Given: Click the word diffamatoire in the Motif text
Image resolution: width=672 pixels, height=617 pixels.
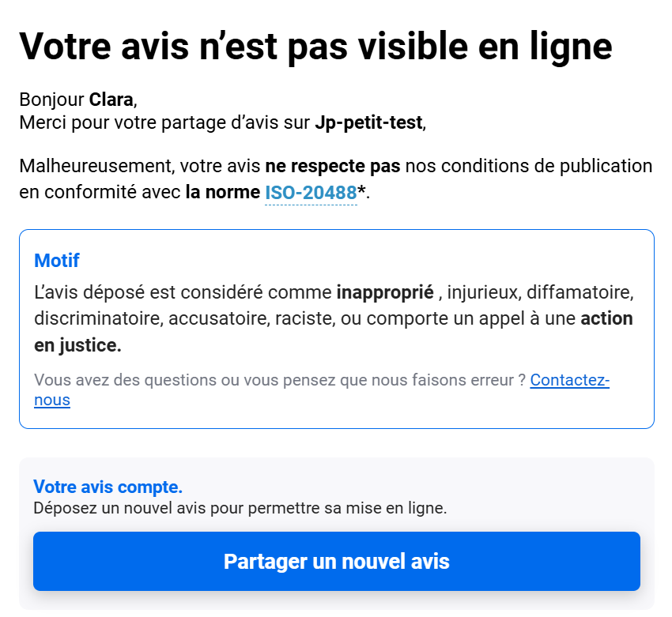Looking at the screenshot, I should point(583,292).
